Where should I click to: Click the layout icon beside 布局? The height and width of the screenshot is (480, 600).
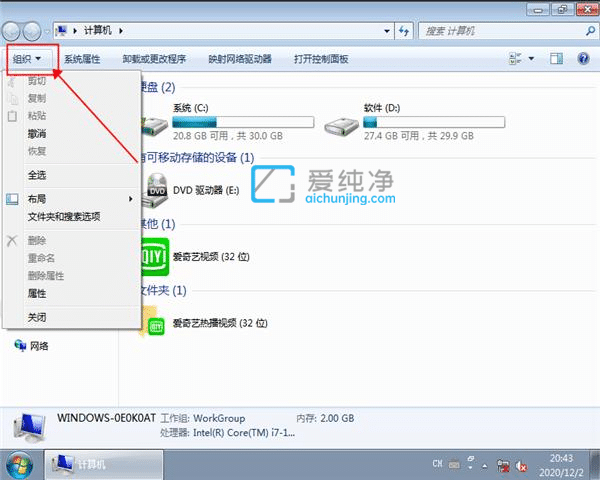click(x=12, y=199)
